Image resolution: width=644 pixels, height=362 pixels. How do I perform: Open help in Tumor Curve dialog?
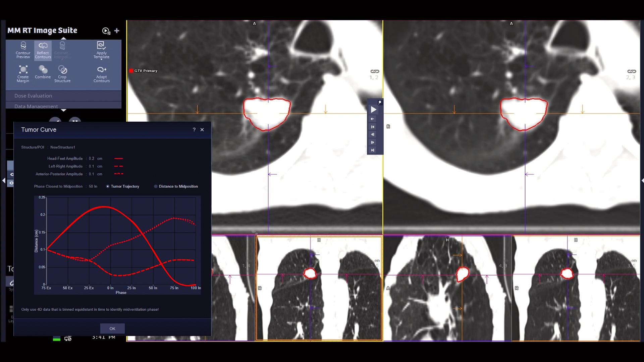tap(194, 130)
